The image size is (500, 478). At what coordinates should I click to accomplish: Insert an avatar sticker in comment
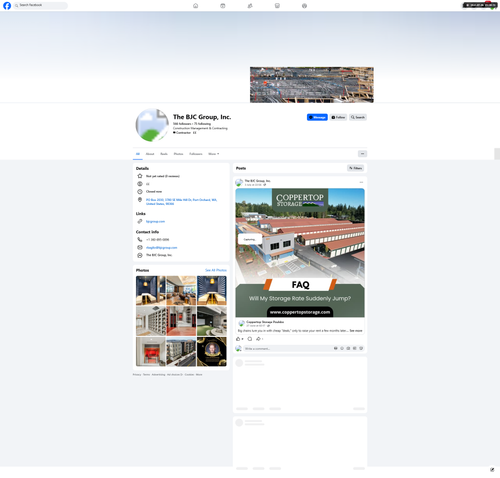(336, 348)
